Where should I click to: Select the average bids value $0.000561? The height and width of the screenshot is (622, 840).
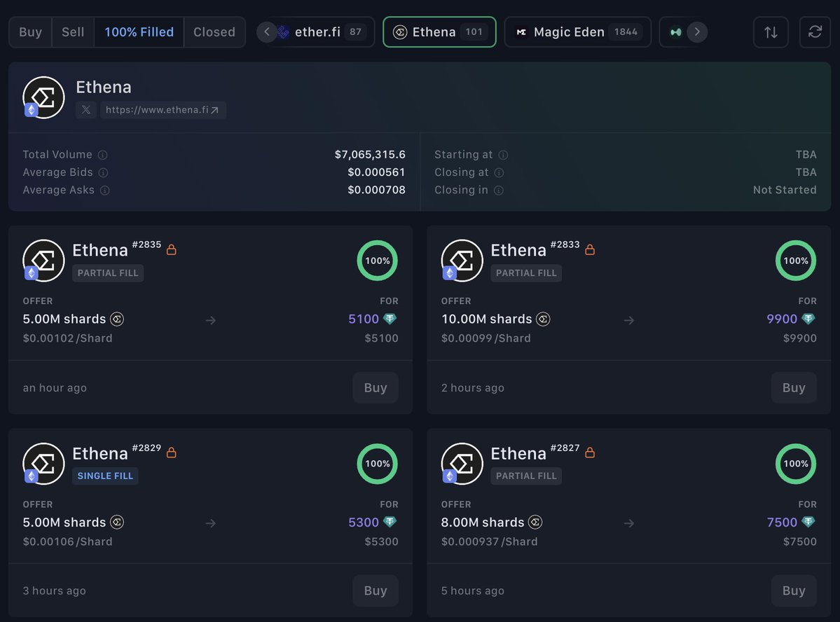376,172
